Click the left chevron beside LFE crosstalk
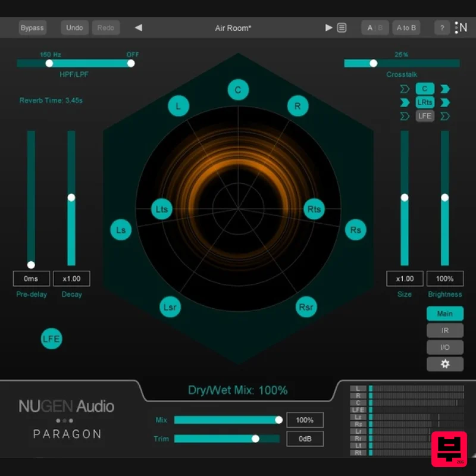Screen dimensions: 476x476 pos(405,116)
